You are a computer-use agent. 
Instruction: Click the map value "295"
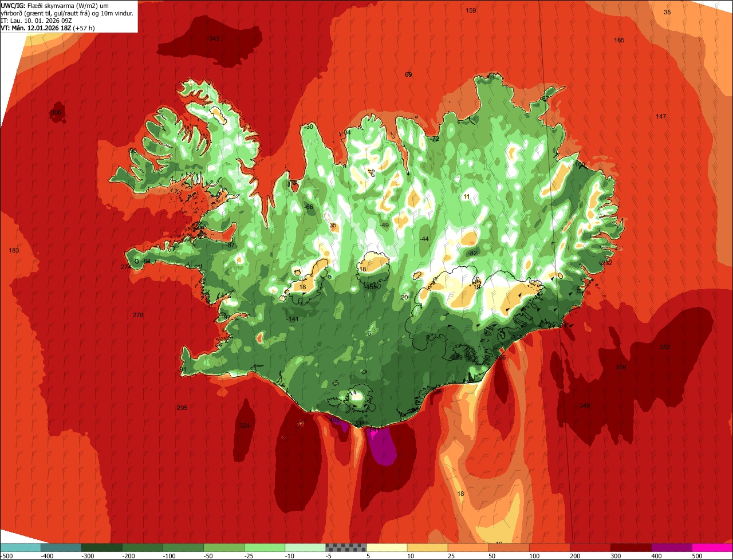[x=182, y=408]
